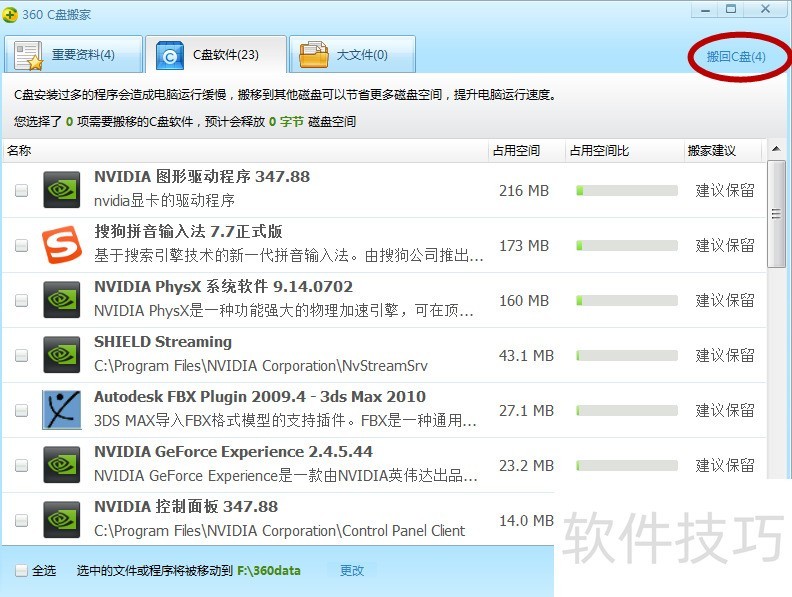Select the 搜狗拼音输入法 7.7正式版 title
The height and width of the screenshot is (597, 792).
188,232
